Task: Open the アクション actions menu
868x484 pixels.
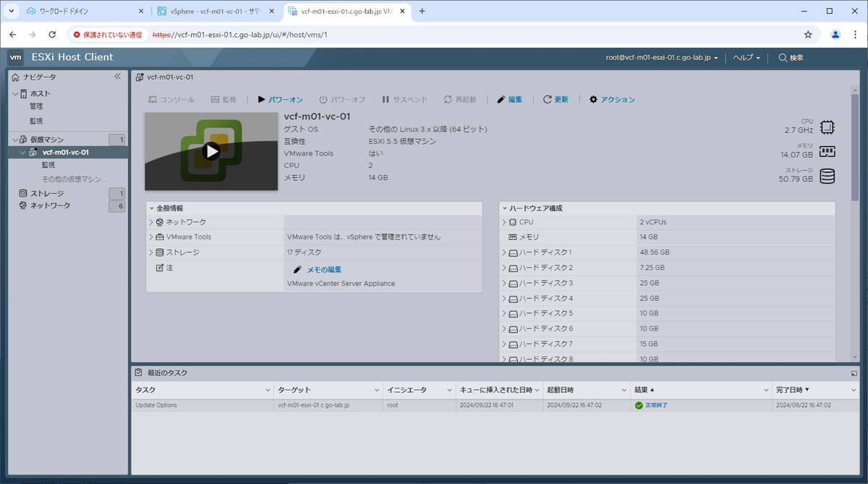Action: [x=613, y=99]
